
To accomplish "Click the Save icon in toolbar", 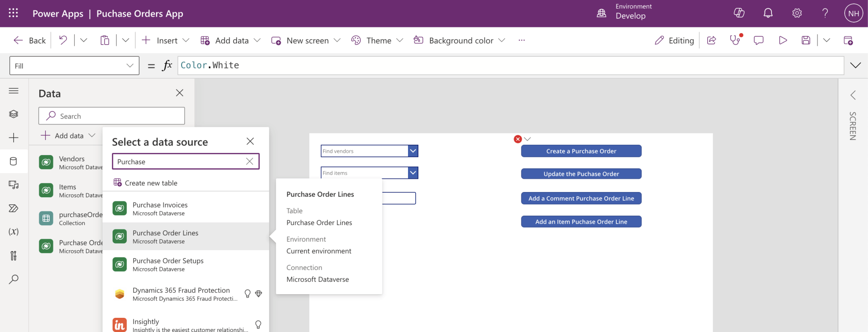I will 806,41.
